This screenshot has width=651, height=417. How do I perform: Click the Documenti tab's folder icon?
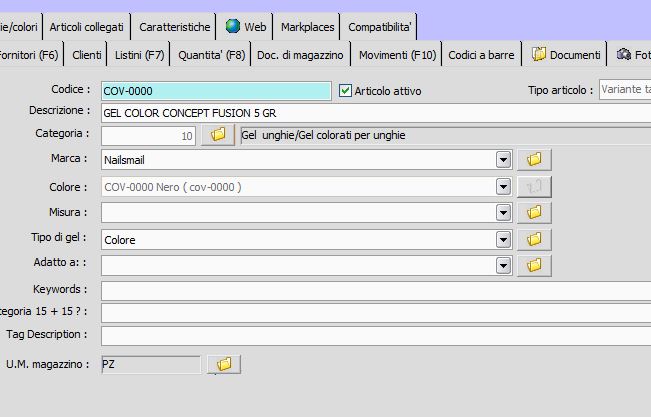tap(539, 54)
